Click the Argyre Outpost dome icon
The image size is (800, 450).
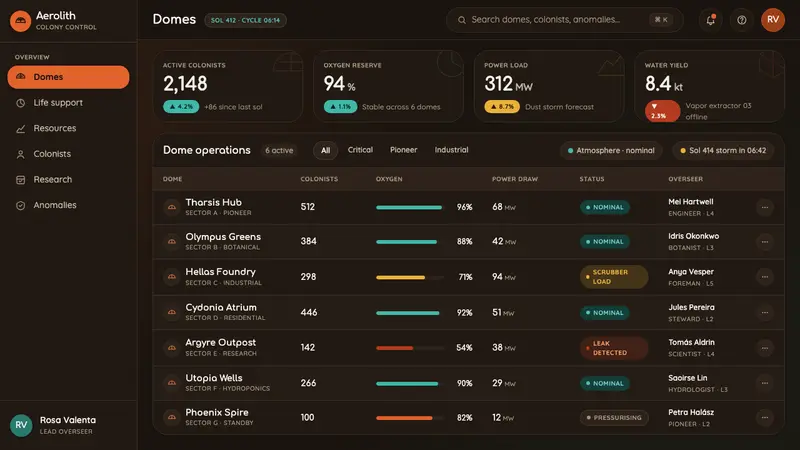point(172,347)
